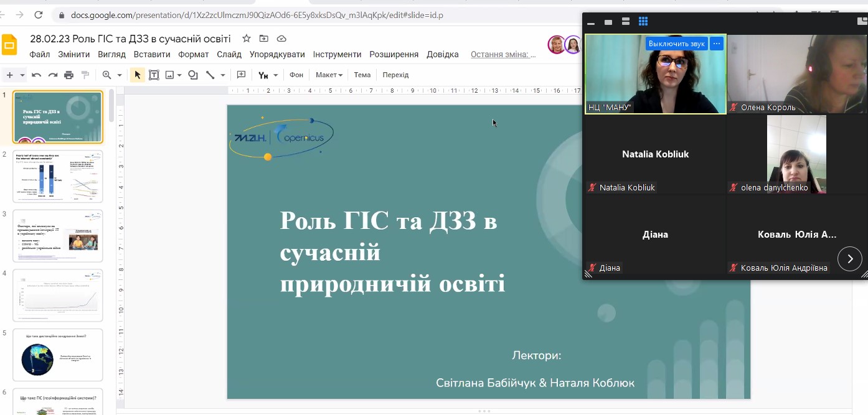Switch Zoom panel to gallery grid view
The image size is (868, 415).
coord(643,22)
